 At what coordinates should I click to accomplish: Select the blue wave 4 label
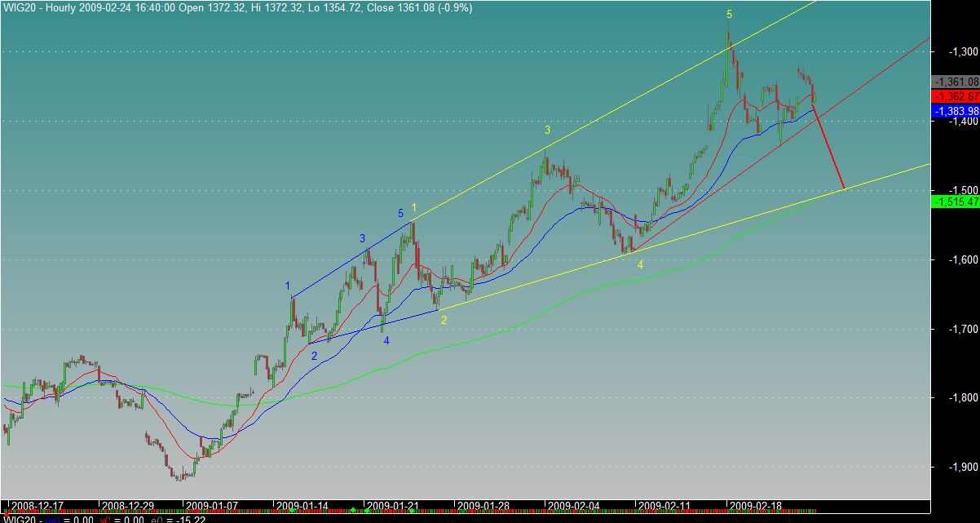tap(386, 340)
